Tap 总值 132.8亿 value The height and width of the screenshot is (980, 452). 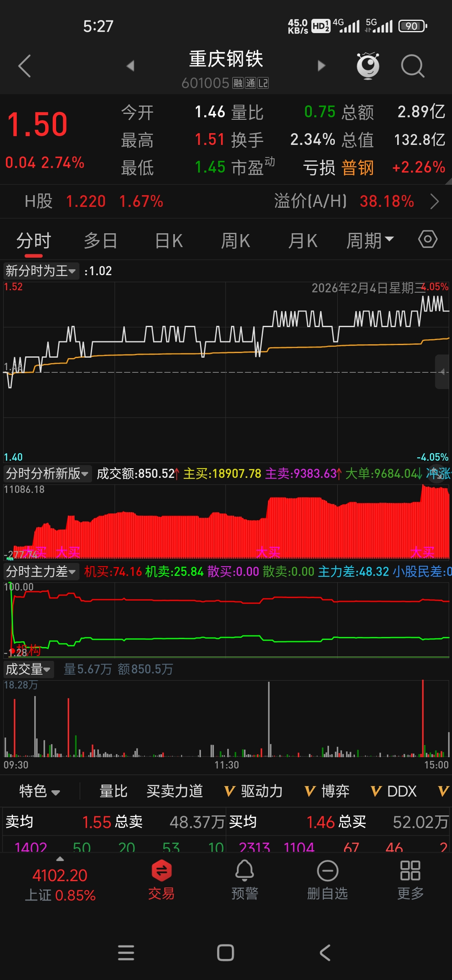(420, 139)
